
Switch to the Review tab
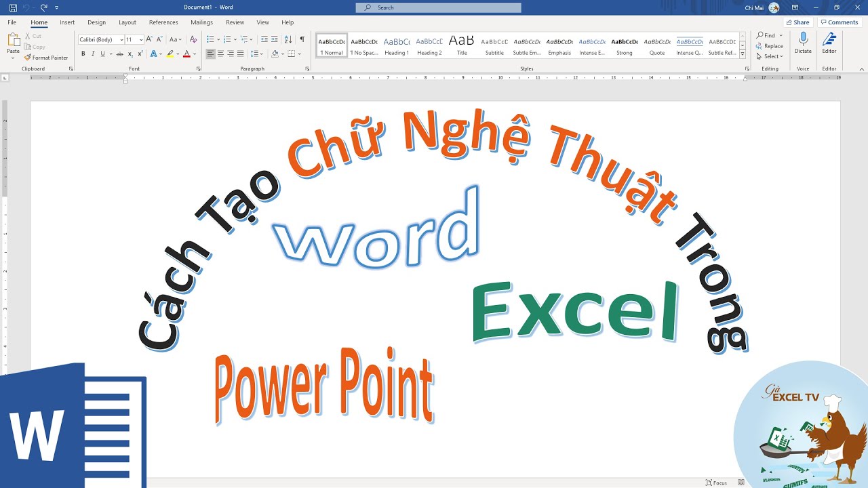click(235, 22)
